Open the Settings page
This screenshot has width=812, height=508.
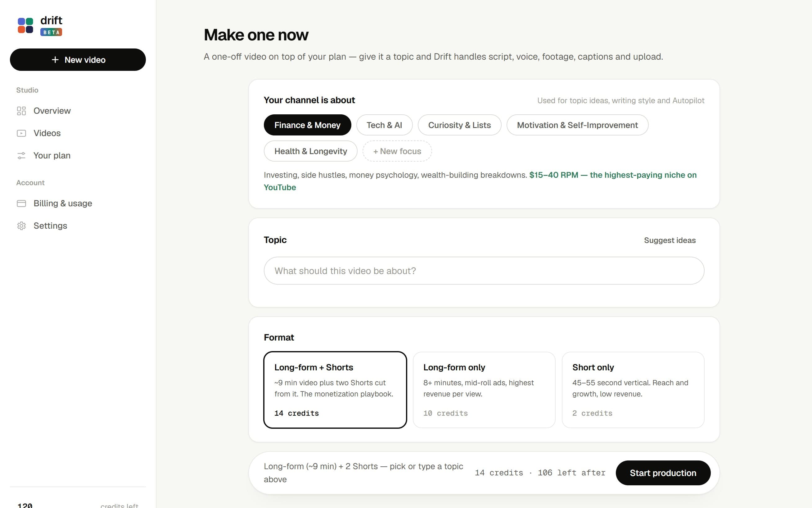pyautogui.click(x=78, y=226)
